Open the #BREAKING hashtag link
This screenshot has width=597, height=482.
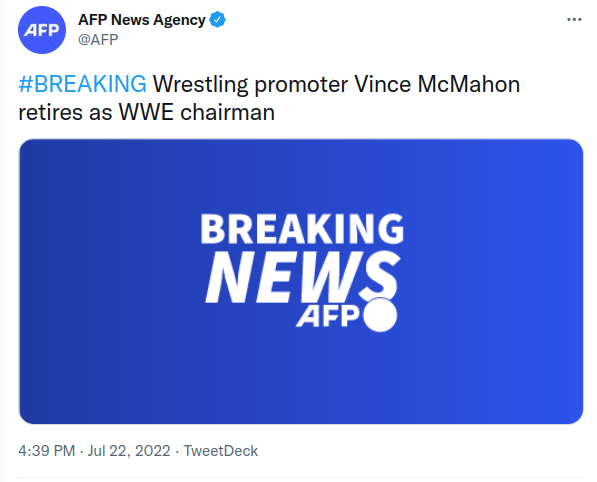(83, 84)
